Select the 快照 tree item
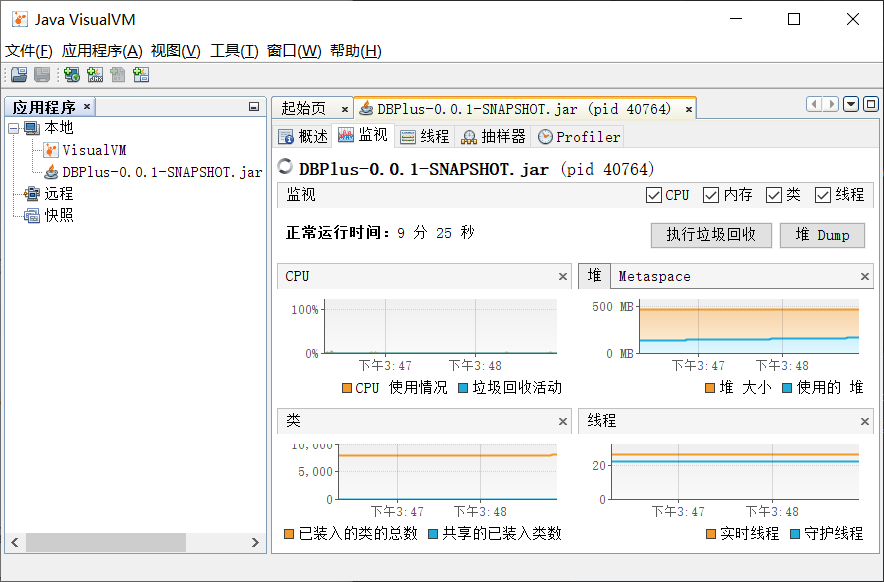Viewport: 884px width, 582px height. (x=59, y=215)
